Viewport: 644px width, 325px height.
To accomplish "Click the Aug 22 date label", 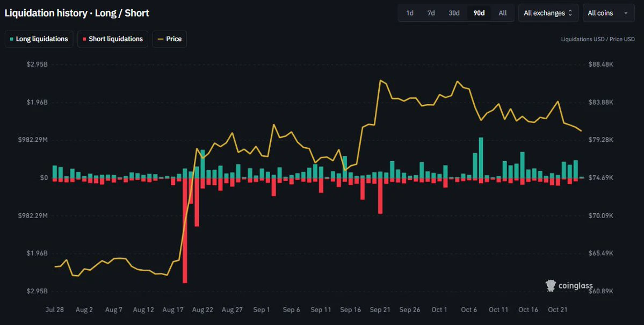I will 202,310.
